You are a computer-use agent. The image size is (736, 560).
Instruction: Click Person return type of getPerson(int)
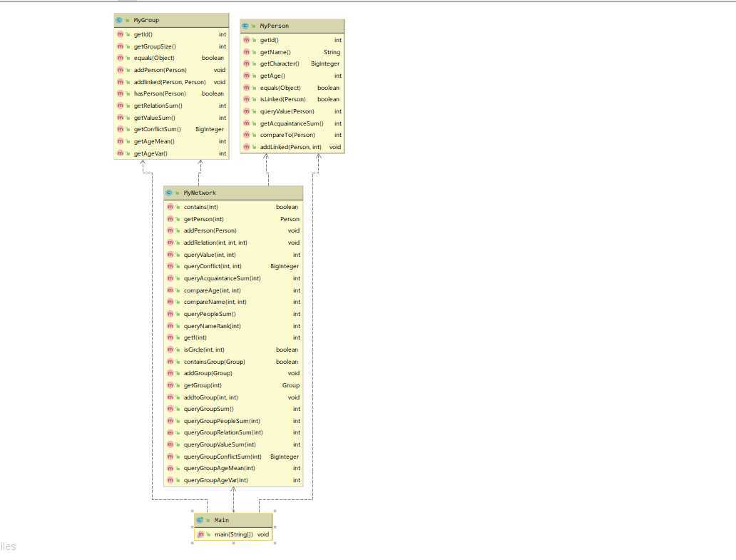[x=290, y=219]
